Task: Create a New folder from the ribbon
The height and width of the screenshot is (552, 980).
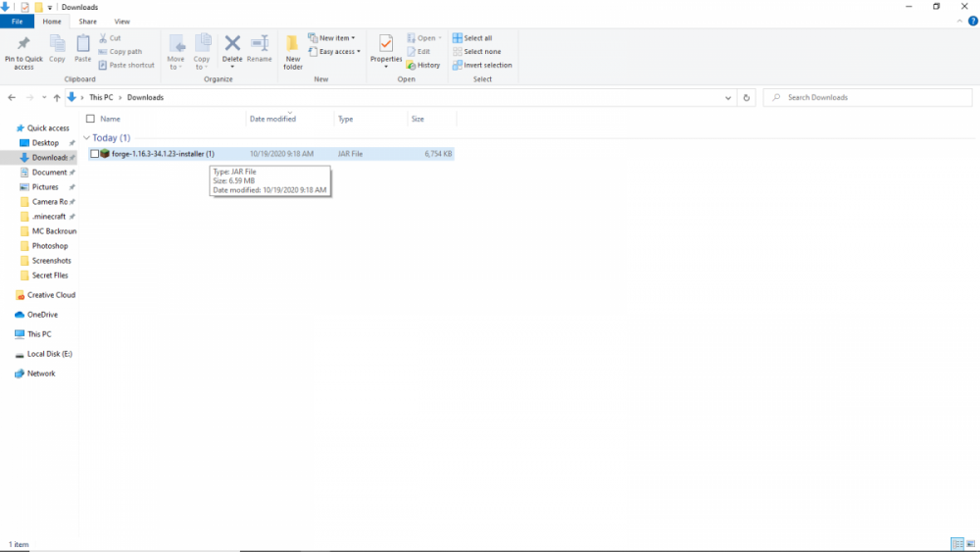Action: 293,50
